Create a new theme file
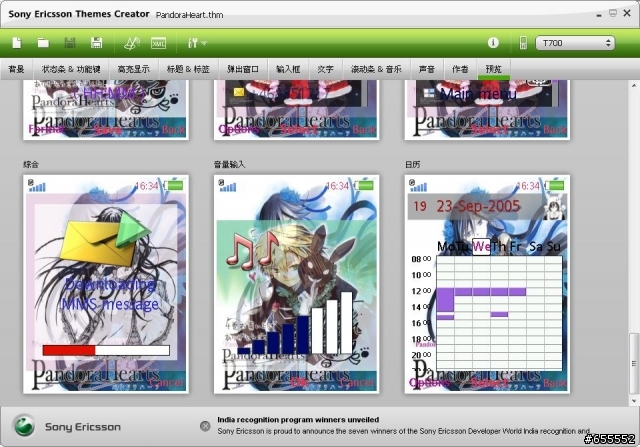 17,43
